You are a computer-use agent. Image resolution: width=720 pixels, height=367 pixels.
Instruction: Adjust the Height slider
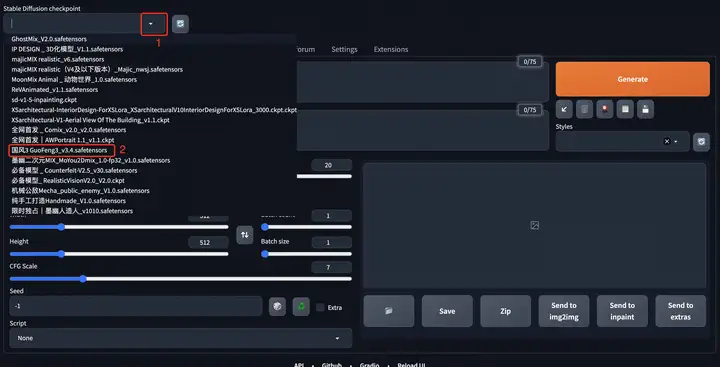tap(119, 254)
